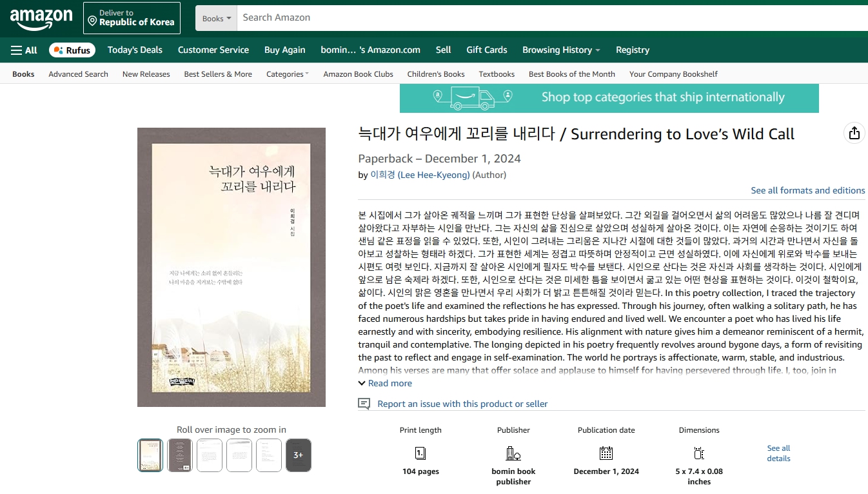Click the Print length pages icon
Viewport: 868px width, 494px height.
click(x=420, y=453)
